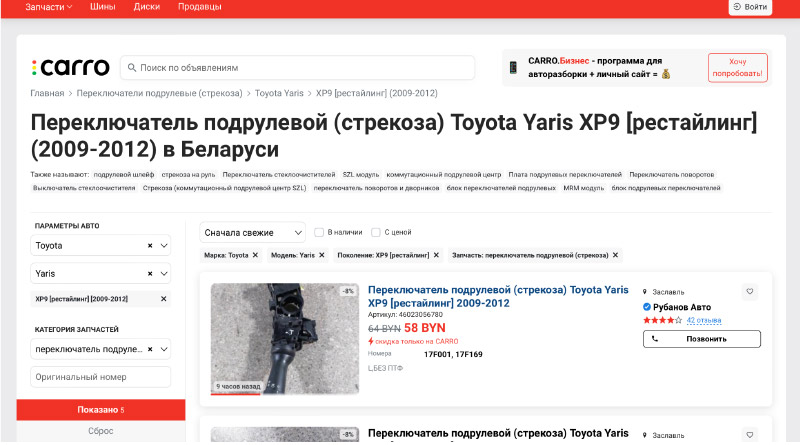The image size is (800, 445).
Task: Expand the parts category dropdown
Action: click(164, 349)
